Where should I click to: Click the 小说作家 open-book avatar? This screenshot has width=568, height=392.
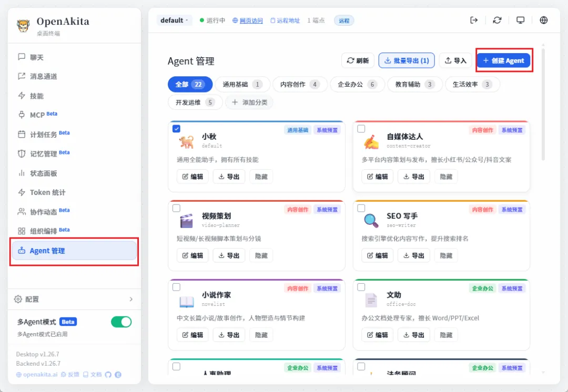(187, 301)
